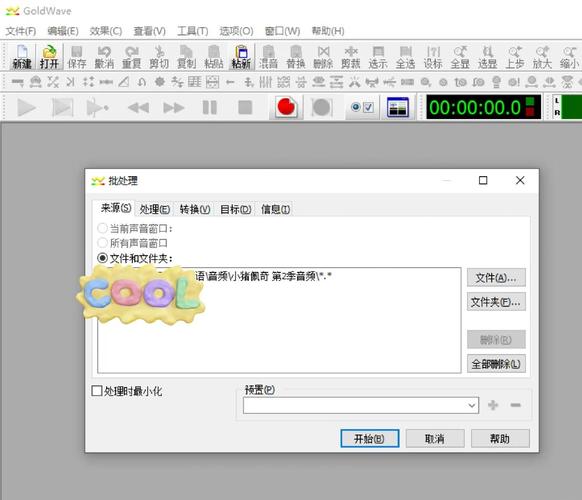Click the 剪切 (Cut) scissors icon

pyautogui.click(x=159, y=56)
